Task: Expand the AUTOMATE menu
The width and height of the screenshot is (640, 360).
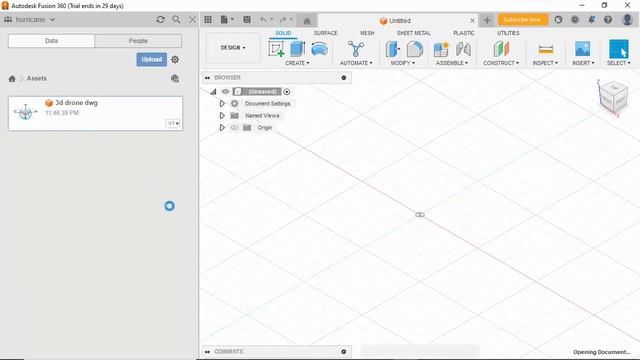Action: (x=356, y=63)
